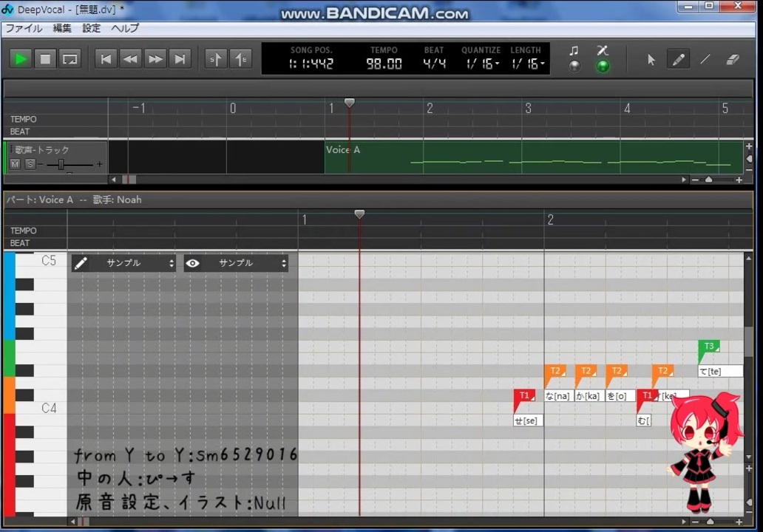Click the orange T2 flag above な[na]
The image size is (763, 532).
click(x=555, y=370)
